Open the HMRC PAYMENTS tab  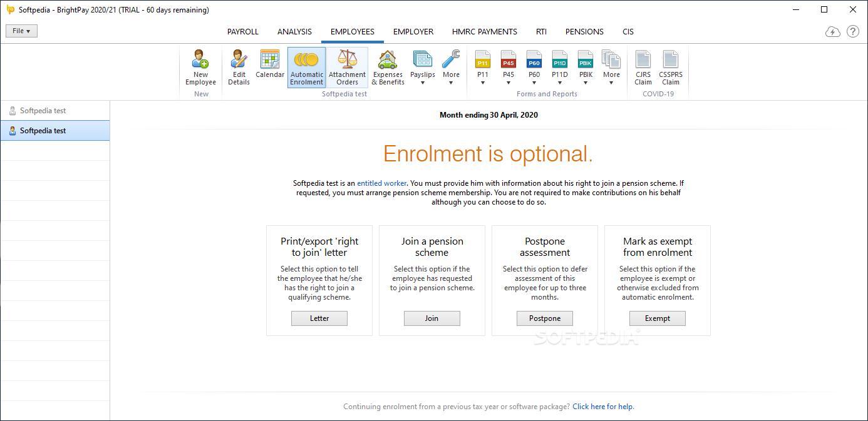485,31
